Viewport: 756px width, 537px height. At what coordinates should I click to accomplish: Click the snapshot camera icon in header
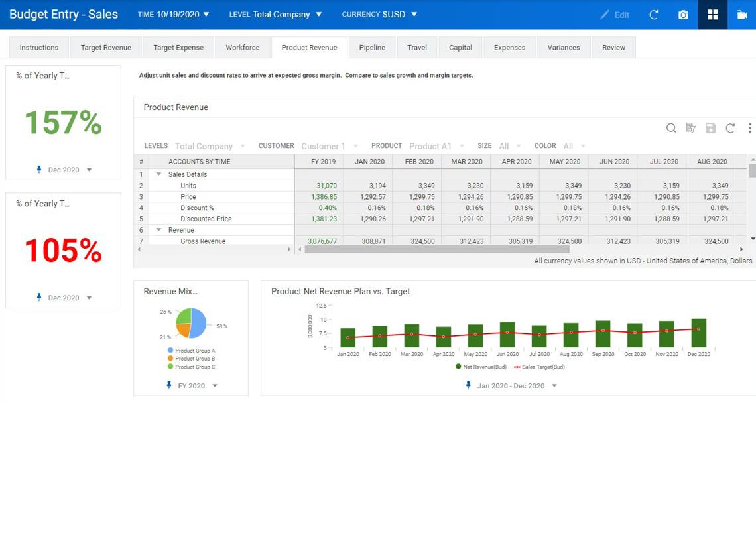683,15
